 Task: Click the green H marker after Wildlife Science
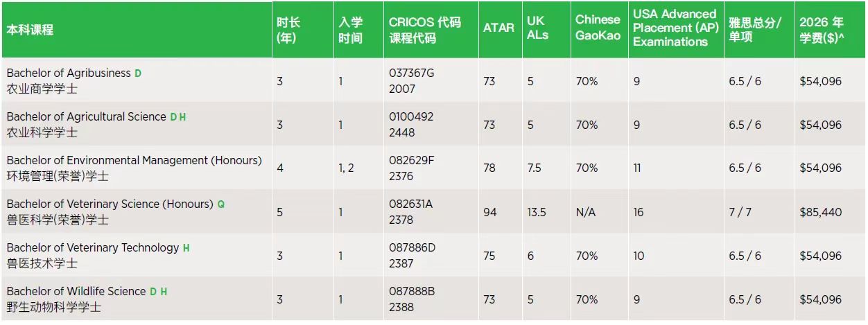164,292
